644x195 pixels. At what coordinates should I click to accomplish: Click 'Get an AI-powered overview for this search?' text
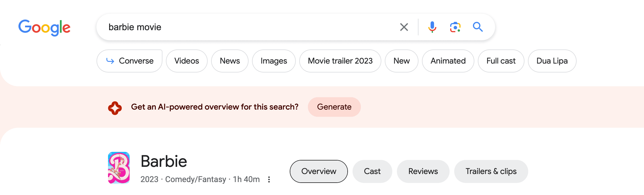tap(215, 107)
